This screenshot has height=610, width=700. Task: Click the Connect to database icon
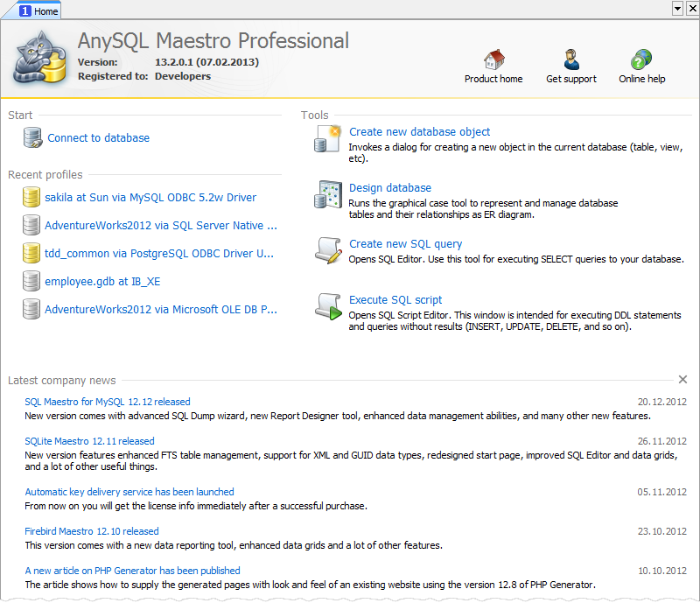31,137
